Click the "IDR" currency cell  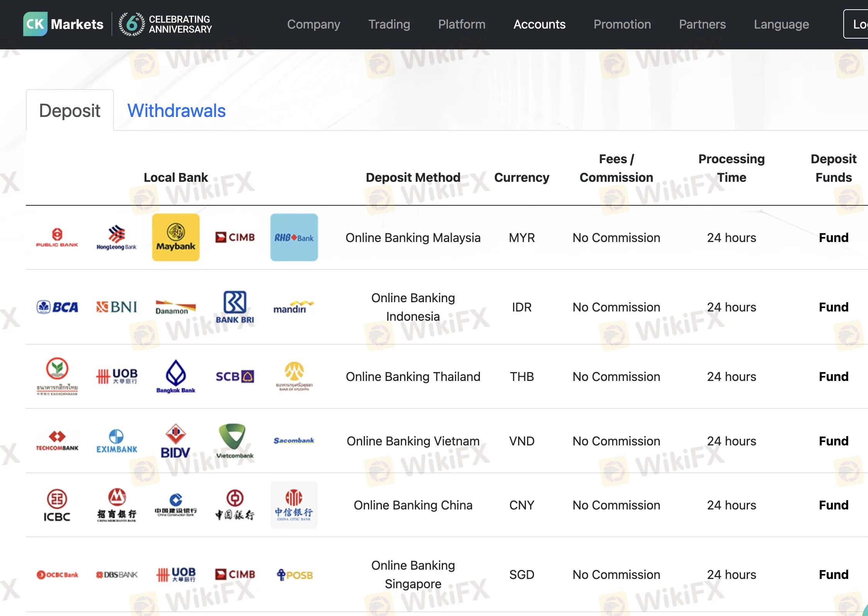click(x=522, y=307)
